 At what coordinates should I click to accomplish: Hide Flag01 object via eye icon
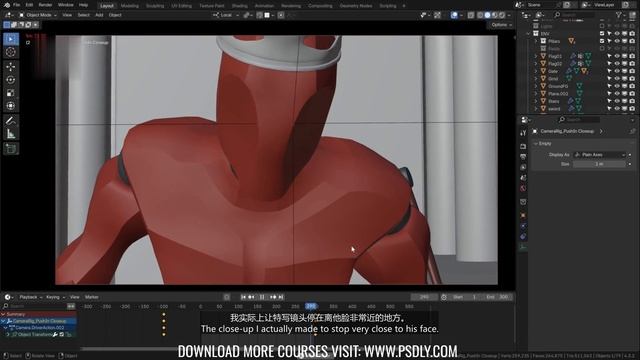(617, 56)
